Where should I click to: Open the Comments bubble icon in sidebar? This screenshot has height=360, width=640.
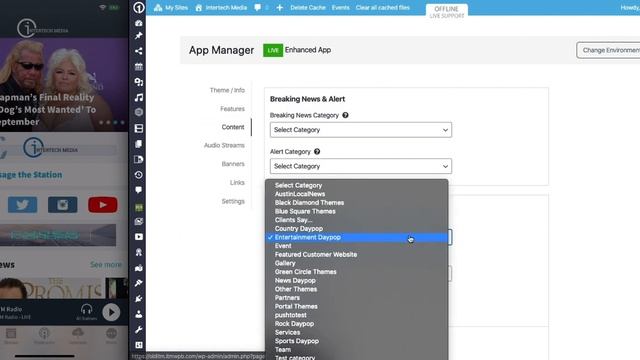tap(139, 190)
